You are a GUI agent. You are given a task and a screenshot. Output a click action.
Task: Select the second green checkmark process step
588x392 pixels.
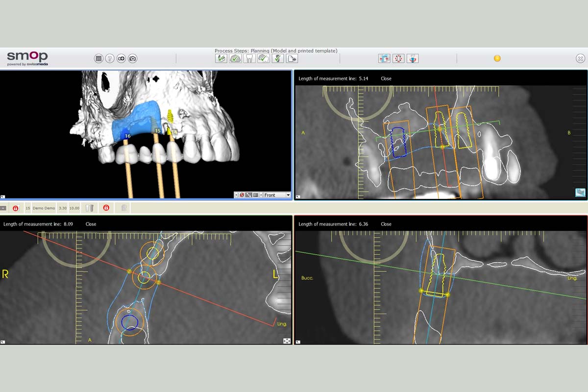click(x=235, y=59)
